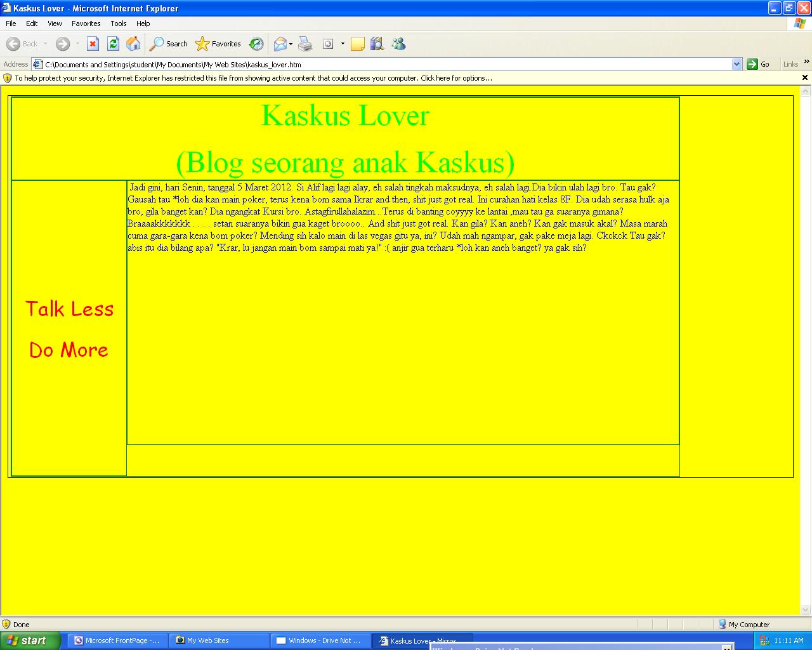Click the Done status text

pos(22,625)
